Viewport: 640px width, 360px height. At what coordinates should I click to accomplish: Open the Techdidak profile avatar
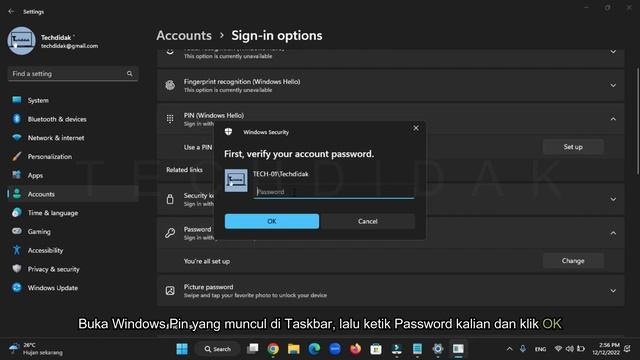21,41
